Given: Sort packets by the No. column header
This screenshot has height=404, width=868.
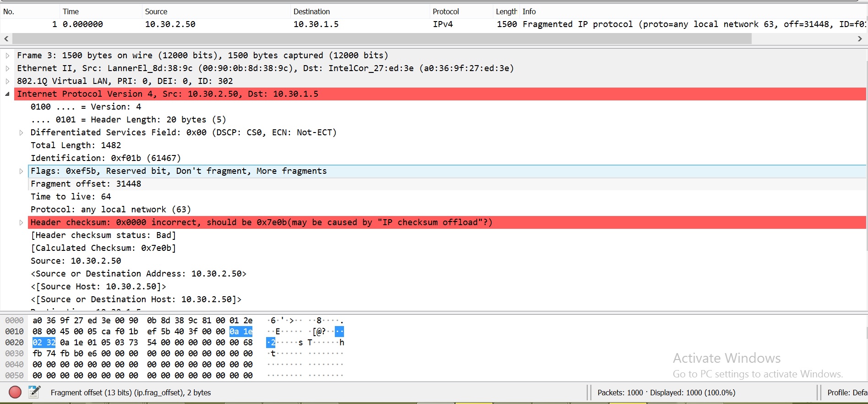Looking at the screenshot, I should 30,11.
